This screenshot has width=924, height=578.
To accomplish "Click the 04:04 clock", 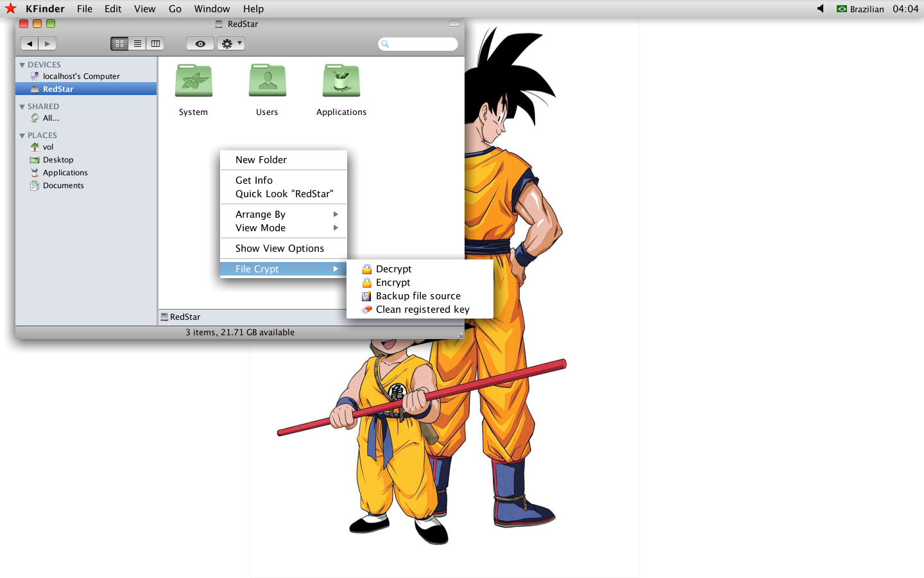I will click(905, 9).
